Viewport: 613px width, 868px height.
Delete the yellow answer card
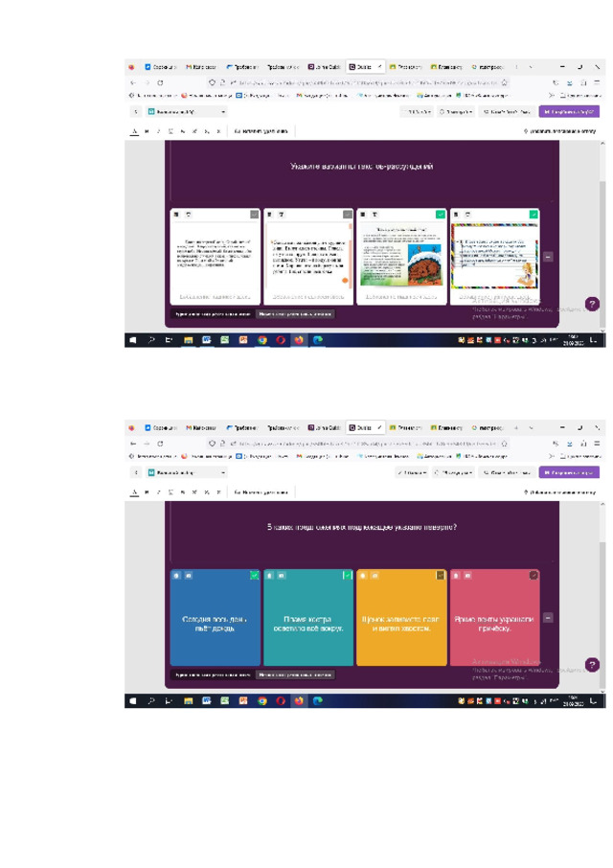363,575
